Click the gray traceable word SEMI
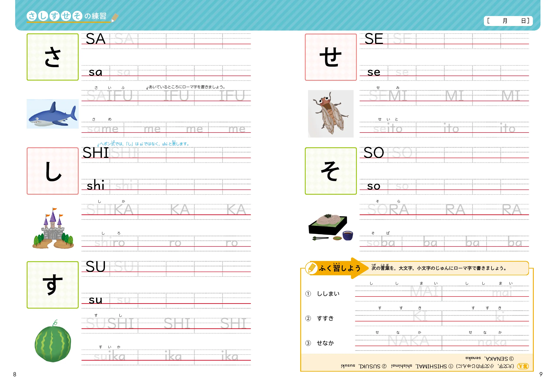 [388, 96]
